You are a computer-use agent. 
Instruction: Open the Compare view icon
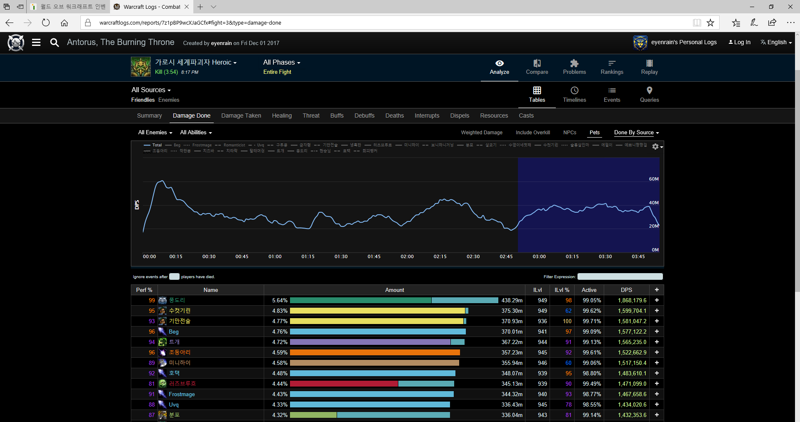tap(537, 63)
